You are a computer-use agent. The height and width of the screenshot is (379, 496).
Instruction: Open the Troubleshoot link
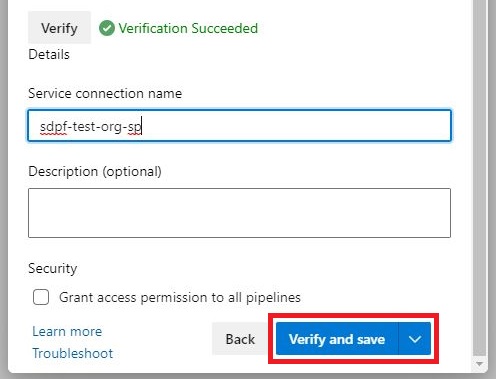(x=73, y=353)
